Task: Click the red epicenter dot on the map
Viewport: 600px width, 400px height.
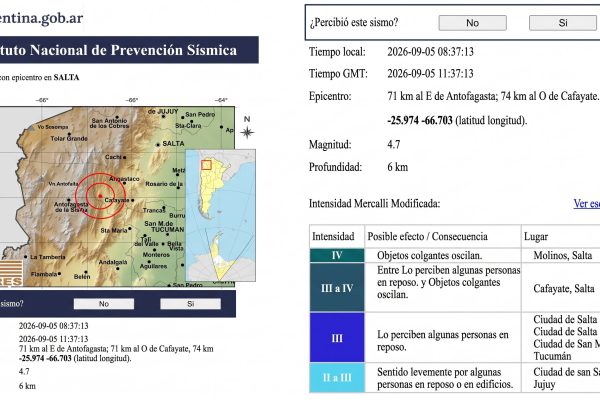Action: [x=100, y=196]
